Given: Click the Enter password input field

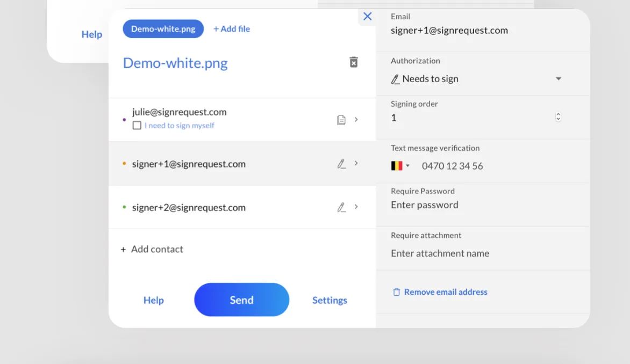Looking at the screenshot, I should click(x=425, y=205).
